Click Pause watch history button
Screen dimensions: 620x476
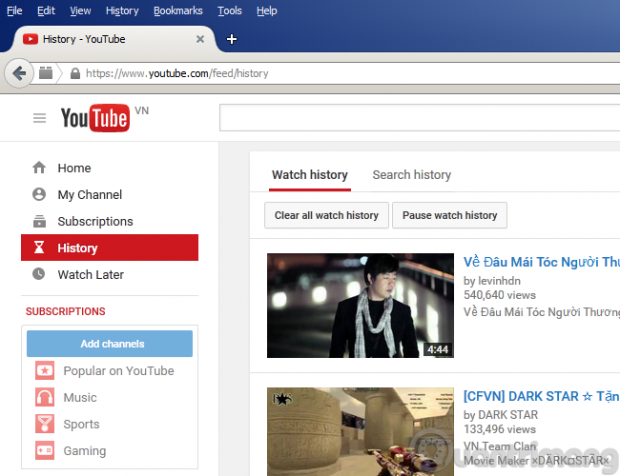point(450,215)
